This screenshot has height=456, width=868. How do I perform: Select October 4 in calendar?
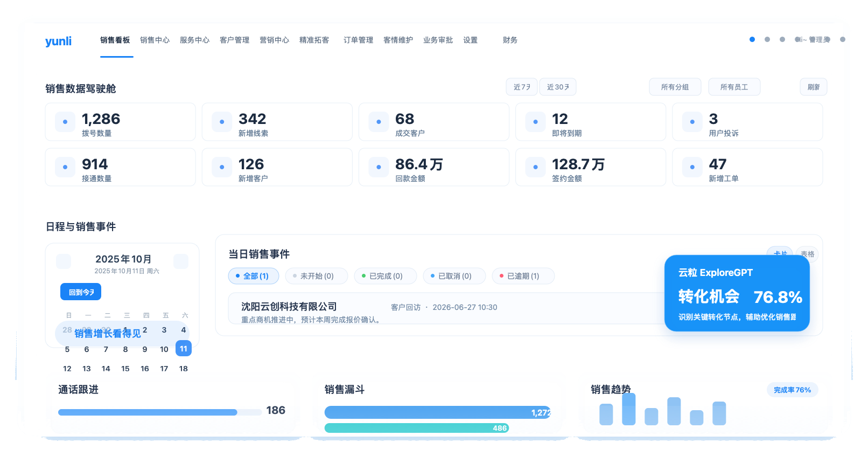[x=184, y=330]
